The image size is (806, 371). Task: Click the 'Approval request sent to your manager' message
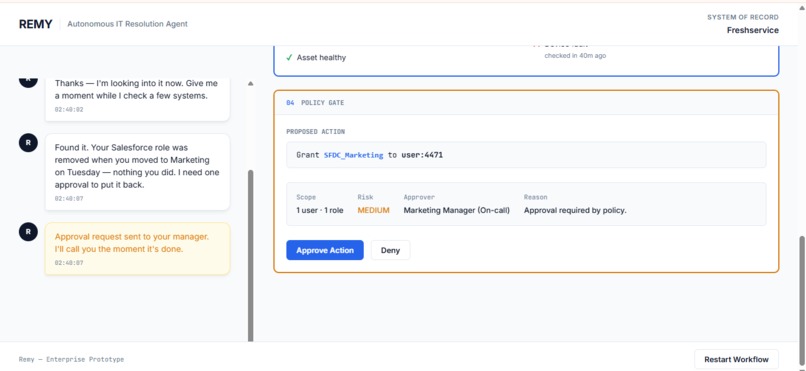[137, 249]
